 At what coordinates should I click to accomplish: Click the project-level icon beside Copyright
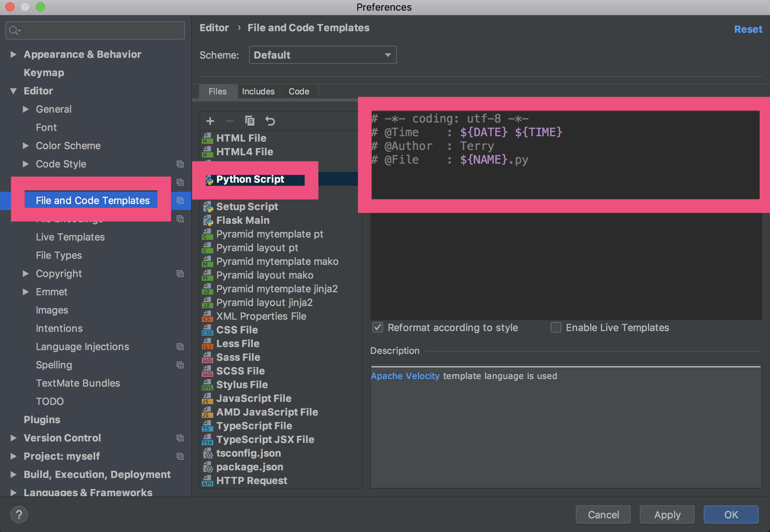coord(180,274)
